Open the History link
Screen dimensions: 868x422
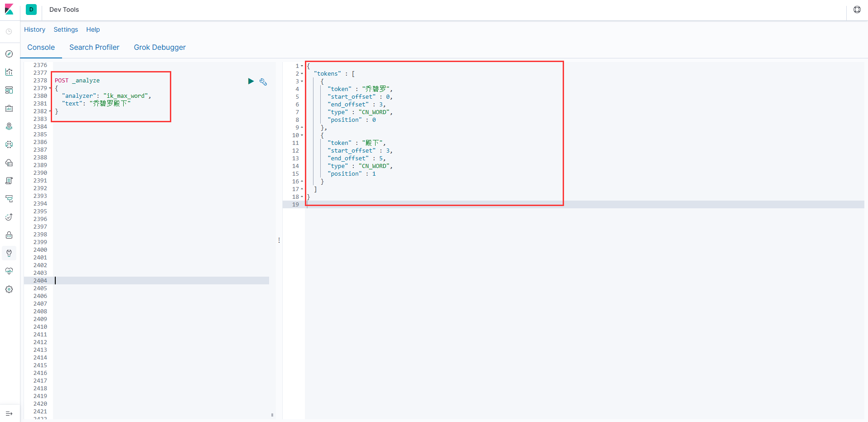point(34,29)
